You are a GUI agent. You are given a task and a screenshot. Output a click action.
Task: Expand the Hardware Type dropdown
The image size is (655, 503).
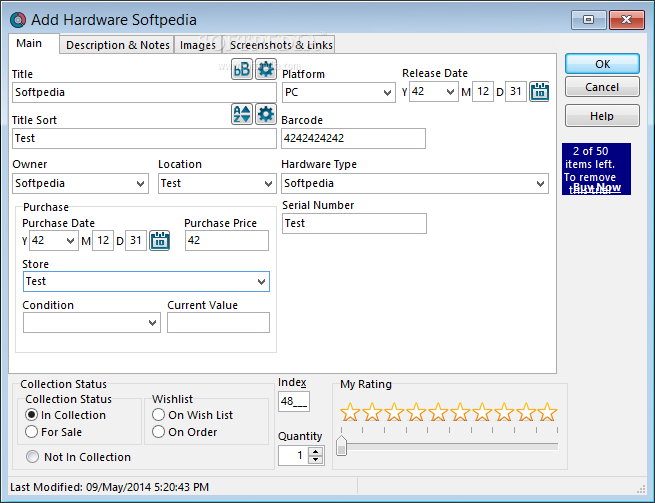click(540, 183)
